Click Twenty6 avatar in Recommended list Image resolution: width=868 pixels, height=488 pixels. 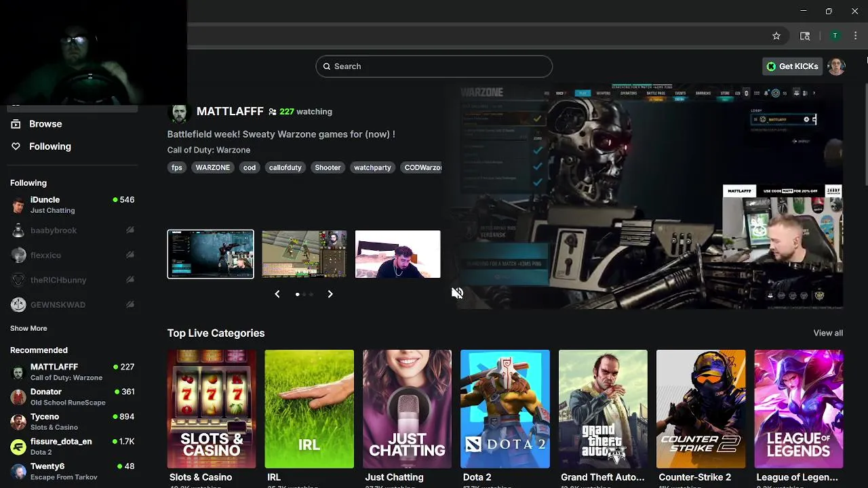tap(18, 472)
